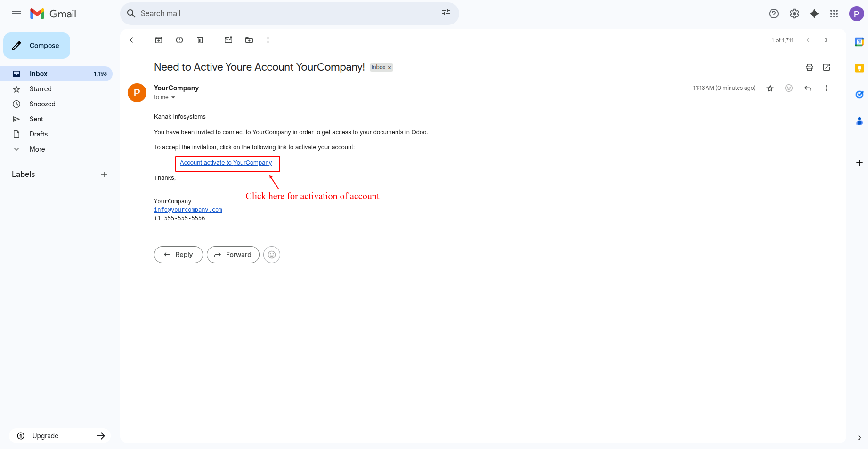Open search options filter icon
The width and height of the screenshot is (868, 449).
click(x=446, y=14)
